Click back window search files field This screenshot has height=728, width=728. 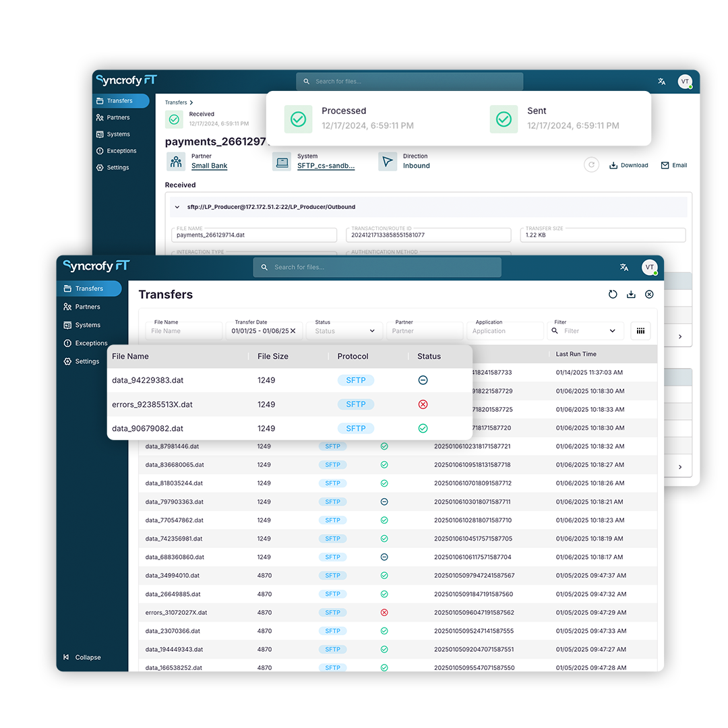click(x=410, y=82)
